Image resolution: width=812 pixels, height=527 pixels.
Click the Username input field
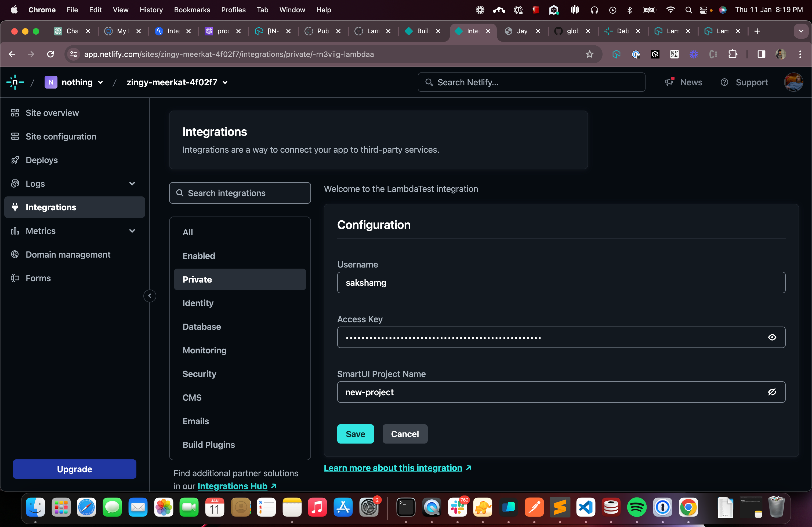tap(561, 283)
